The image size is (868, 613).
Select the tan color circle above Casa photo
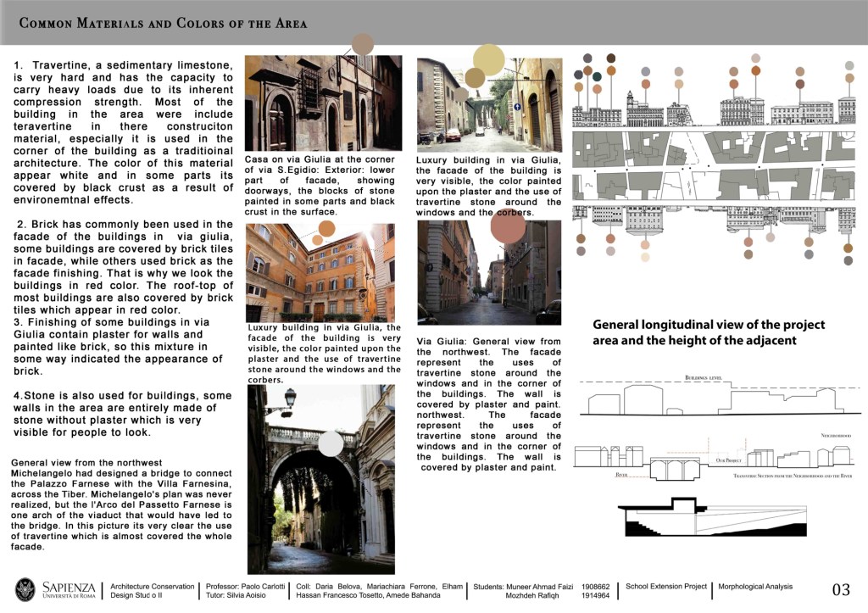click(x=363, y=44)
